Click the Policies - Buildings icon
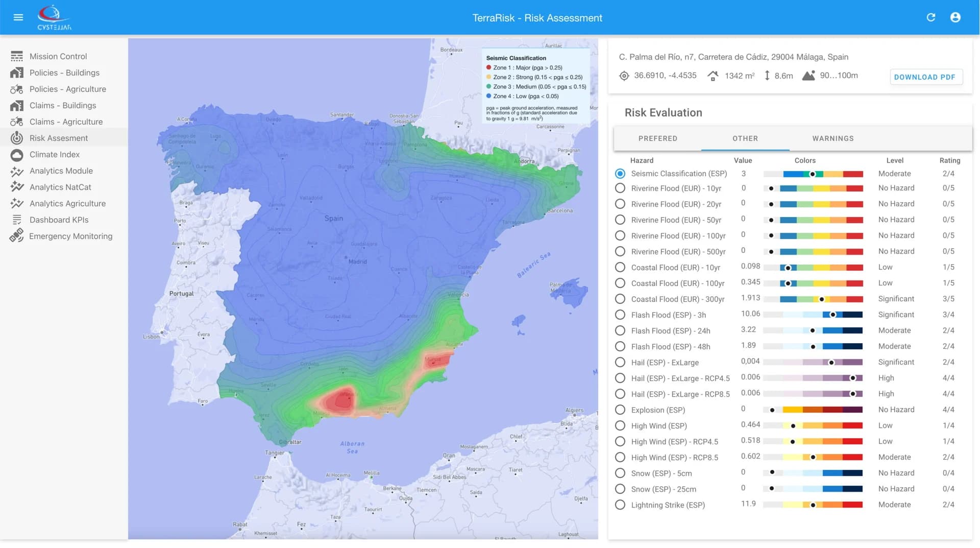The image size is (980, 548). (x=17, y=73)
